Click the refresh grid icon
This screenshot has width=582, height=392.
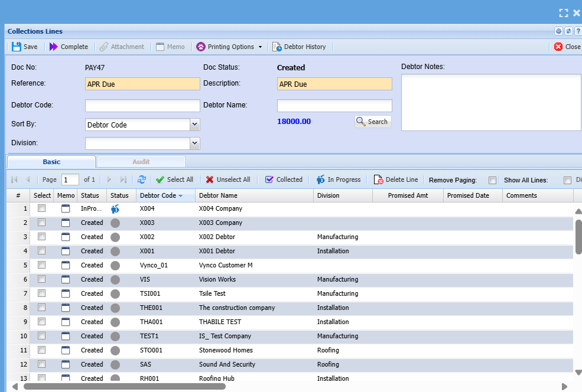[x=142, y=179]
